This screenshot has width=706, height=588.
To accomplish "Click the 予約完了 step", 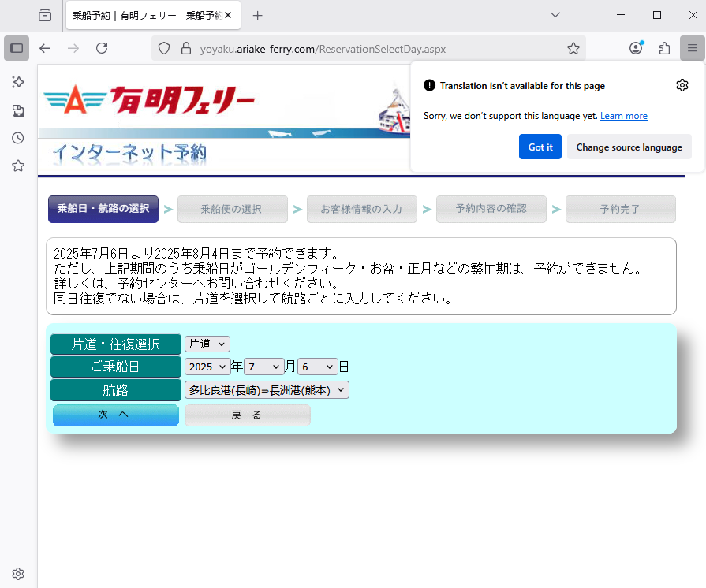I will [621, 209].
